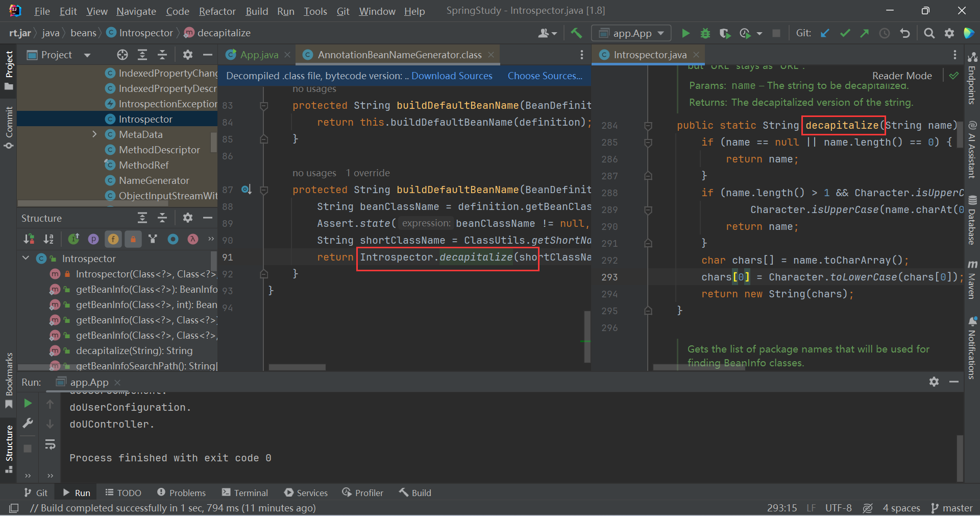Viewport: 980px width, 516px height.
Task: Click the master branch widget
Action: pyautogui.click(x=952, y=508)
